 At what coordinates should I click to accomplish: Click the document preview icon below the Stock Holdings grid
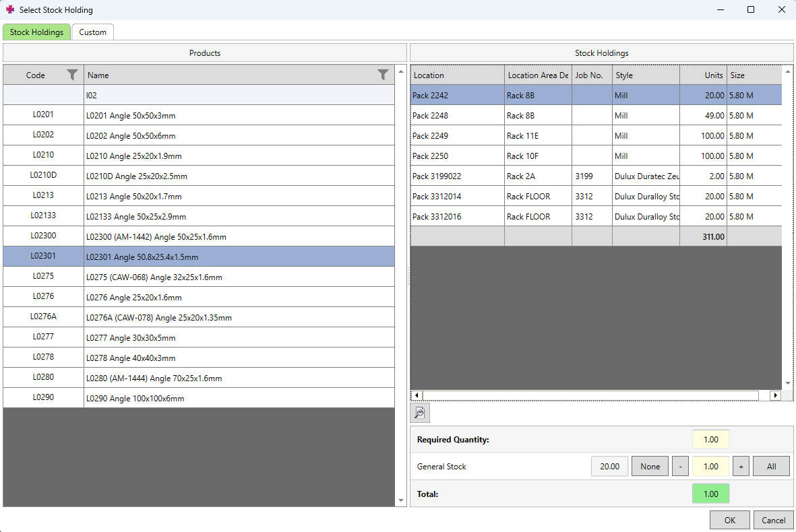coord(420,413)
